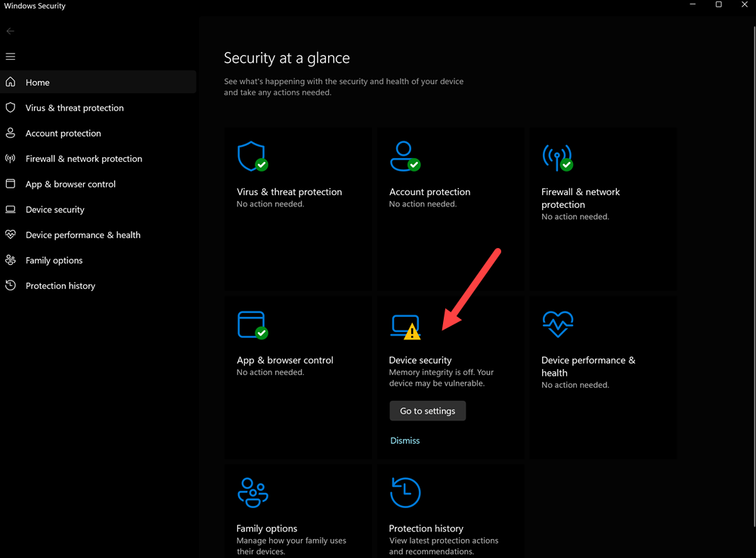Maximize the Windows Security window

[718, 5]
